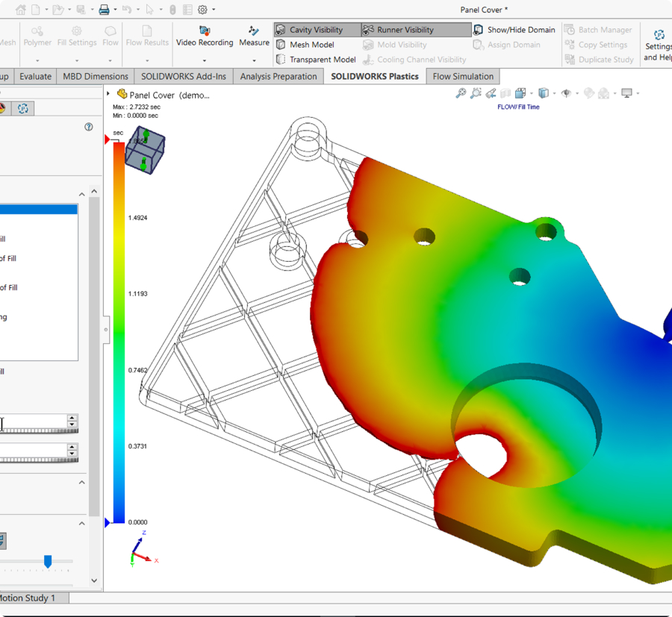Click the Open folder icon
The width and height of the screenshot is (672, 617).
pyautogui.click(x=57, y=10)
